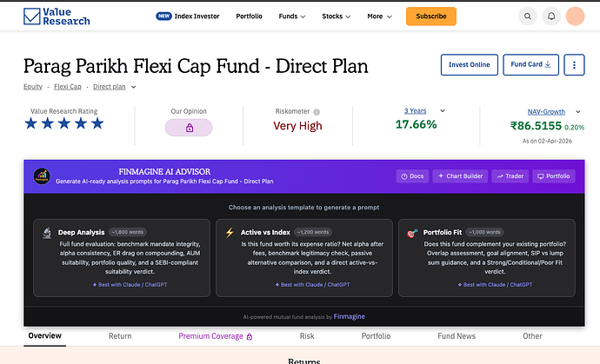
Task: Click the ₹86.5155 NAV value
Action: (536, 126)
